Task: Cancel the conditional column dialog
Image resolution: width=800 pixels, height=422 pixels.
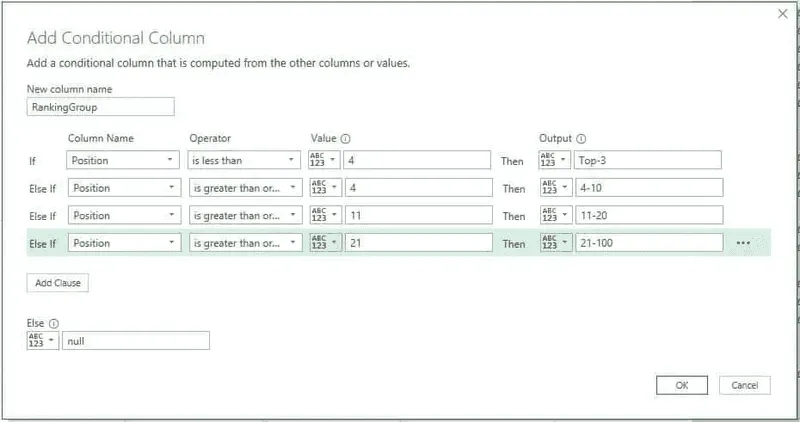Action: [x=744, y=385]
